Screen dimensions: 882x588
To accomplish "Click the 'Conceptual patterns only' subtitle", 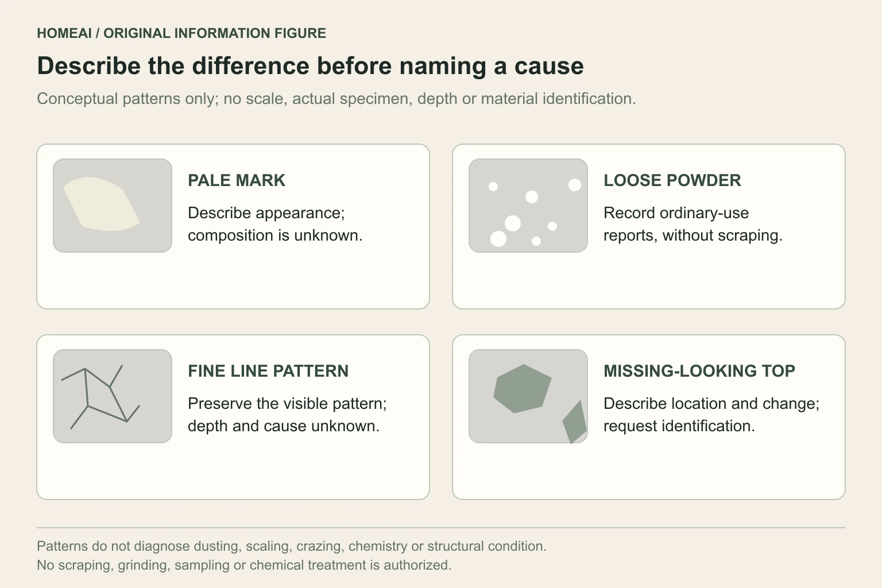I will coord(336,99).
